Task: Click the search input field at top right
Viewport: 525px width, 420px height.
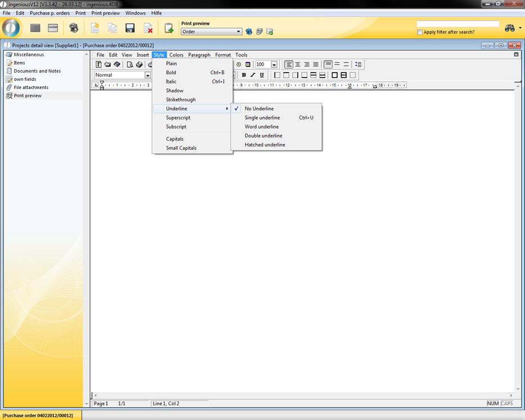Action: pos(457,24)
